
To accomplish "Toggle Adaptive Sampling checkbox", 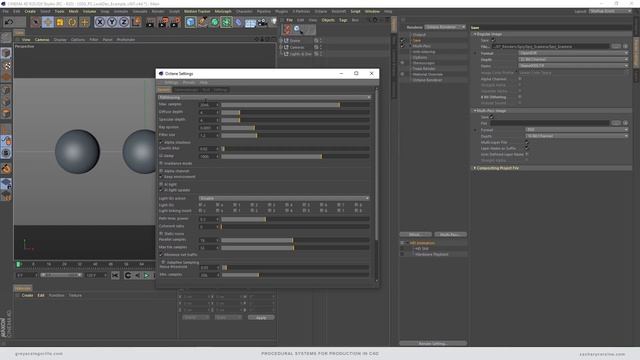I will (163, 262).
